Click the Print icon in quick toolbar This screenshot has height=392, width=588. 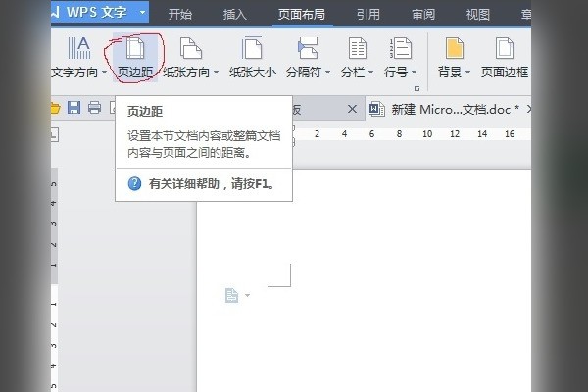pos(94,108)
